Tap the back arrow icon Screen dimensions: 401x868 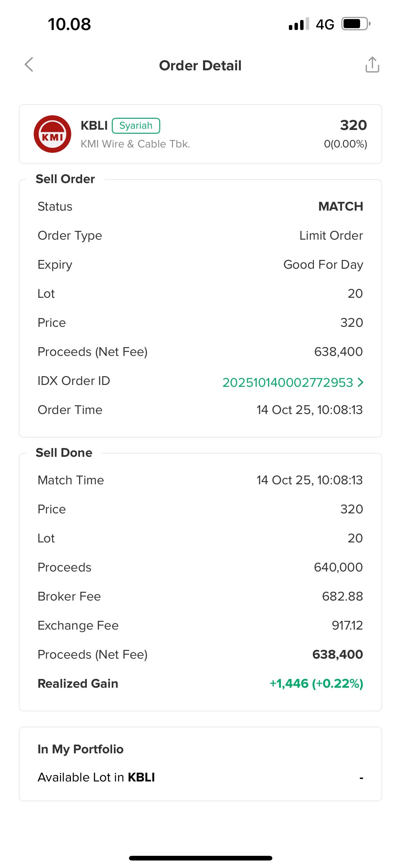(29, 64)
